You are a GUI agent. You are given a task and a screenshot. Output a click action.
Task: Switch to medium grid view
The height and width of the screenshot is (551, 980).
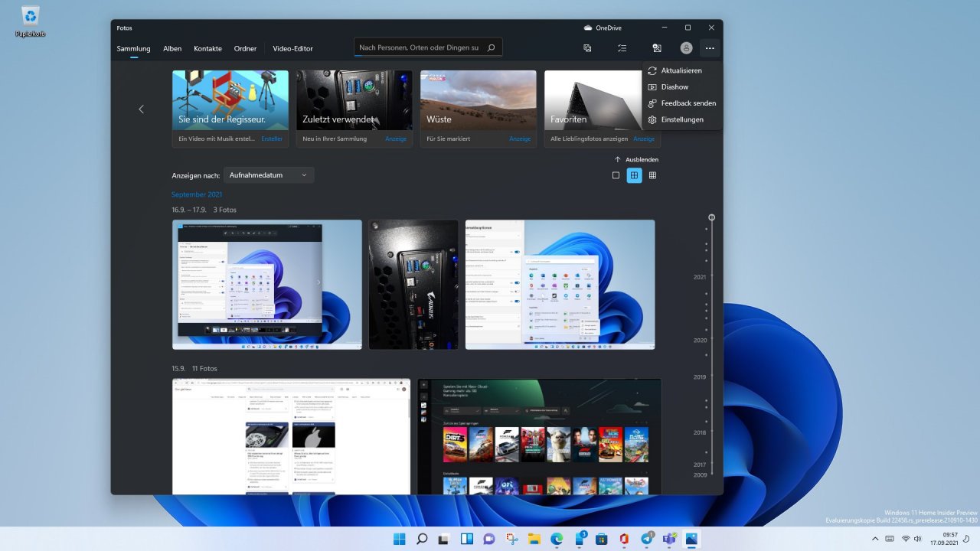click(x=634, y=175)
